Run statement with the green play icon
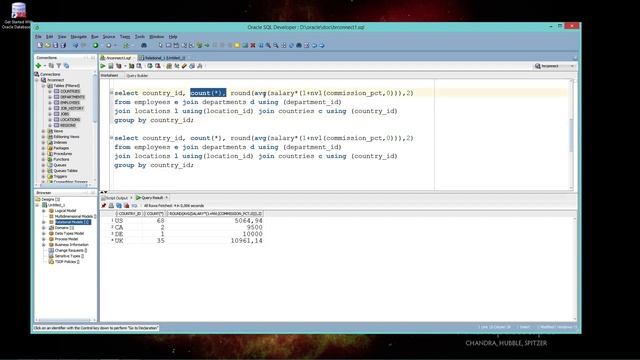The width and height of the screenshot is (640, 360). (103, 66)
